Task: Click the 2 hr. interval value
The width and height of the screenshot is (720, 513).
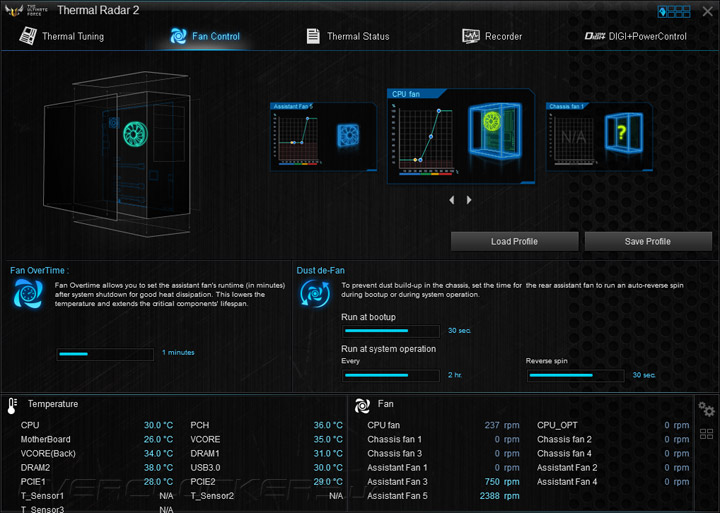Action: pos(455,375)
